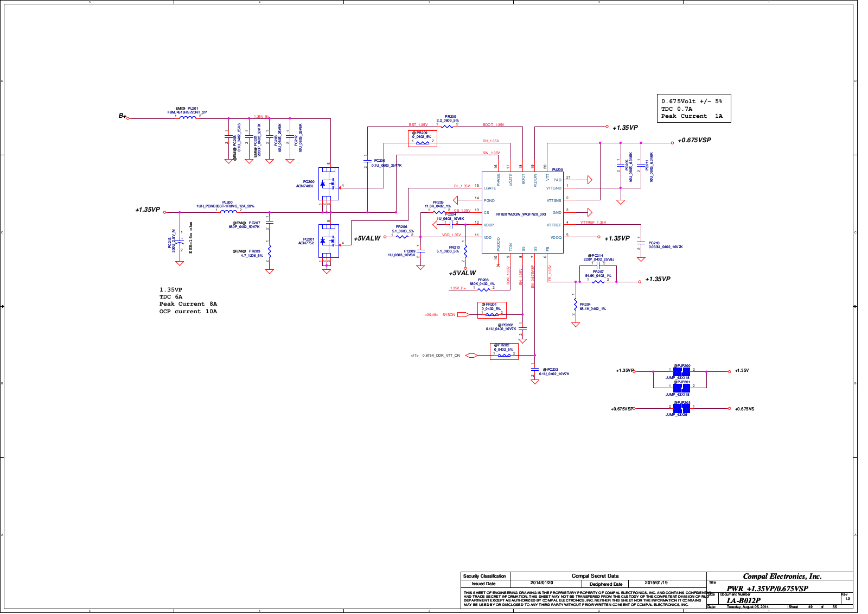Click the @PJP201 jumper symbol

point(681,388)
